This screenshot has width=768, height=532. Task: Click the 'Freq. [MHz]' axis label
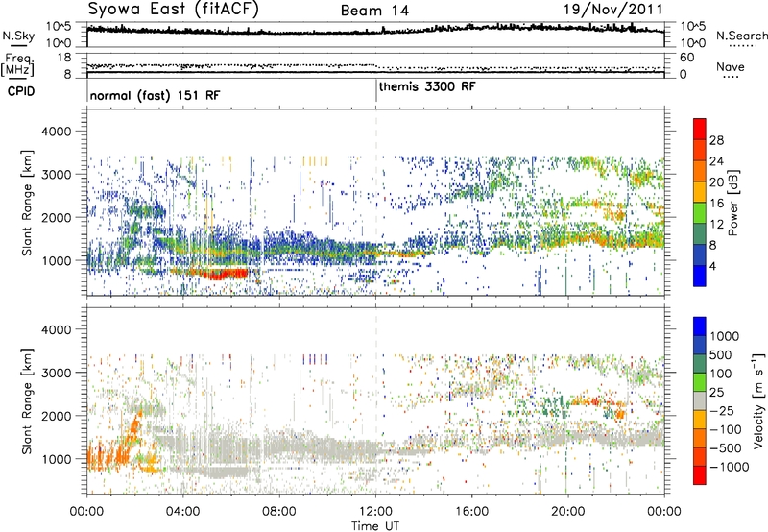[17, 64]
